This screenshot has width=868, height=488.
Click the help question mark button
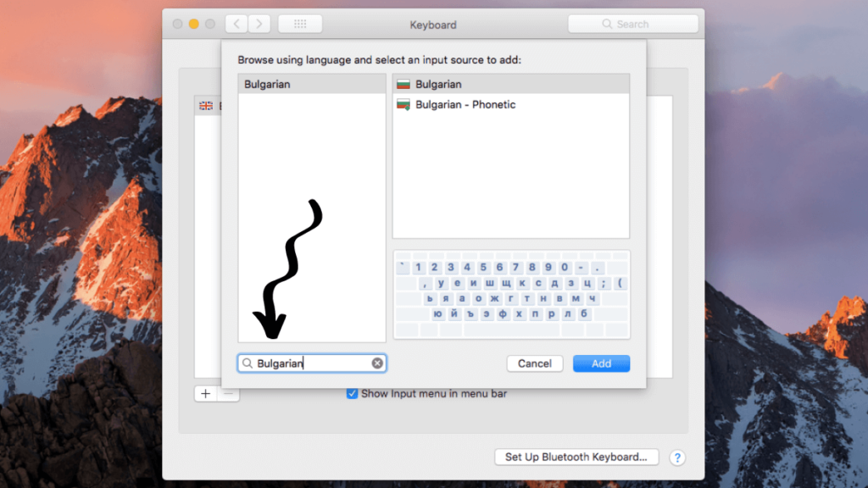676,457
